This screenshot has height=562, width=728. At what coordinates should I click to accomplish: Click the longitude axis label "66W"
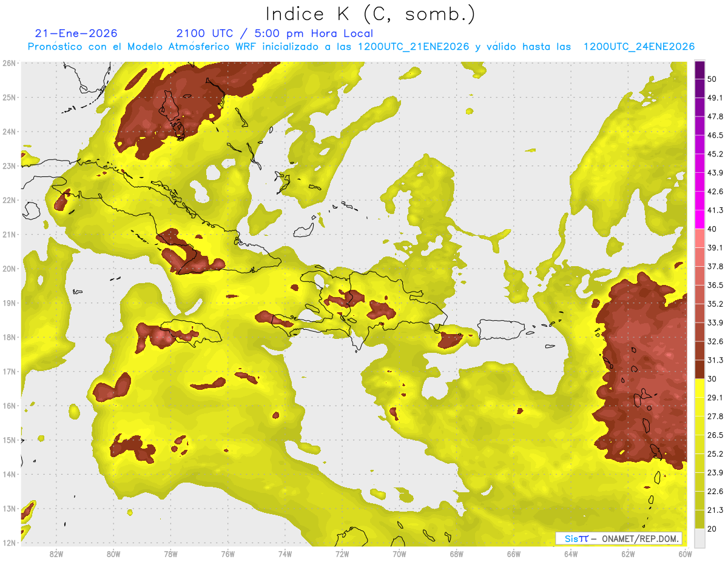514,554
